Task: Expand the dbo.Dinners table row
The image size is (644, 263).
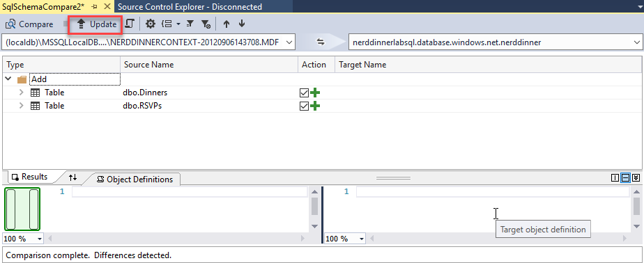Action: click(22, 93)
